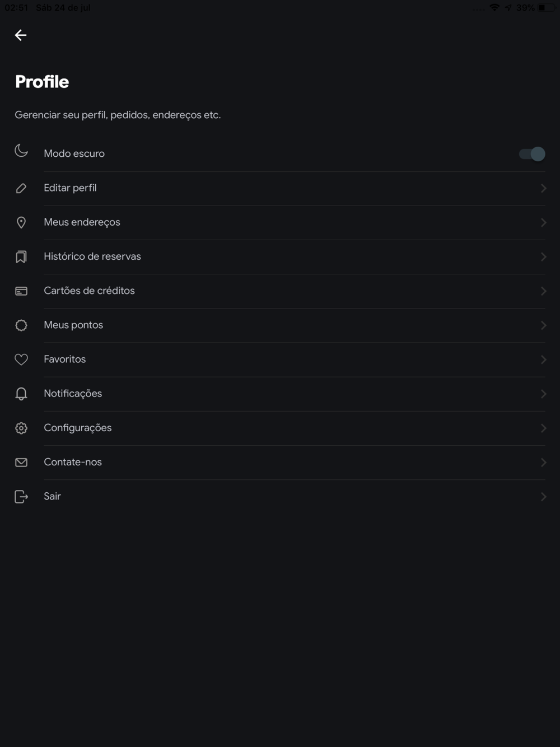Click the Meus pontos badge icon
Screen dimensions: 560x747
(21, 325)
